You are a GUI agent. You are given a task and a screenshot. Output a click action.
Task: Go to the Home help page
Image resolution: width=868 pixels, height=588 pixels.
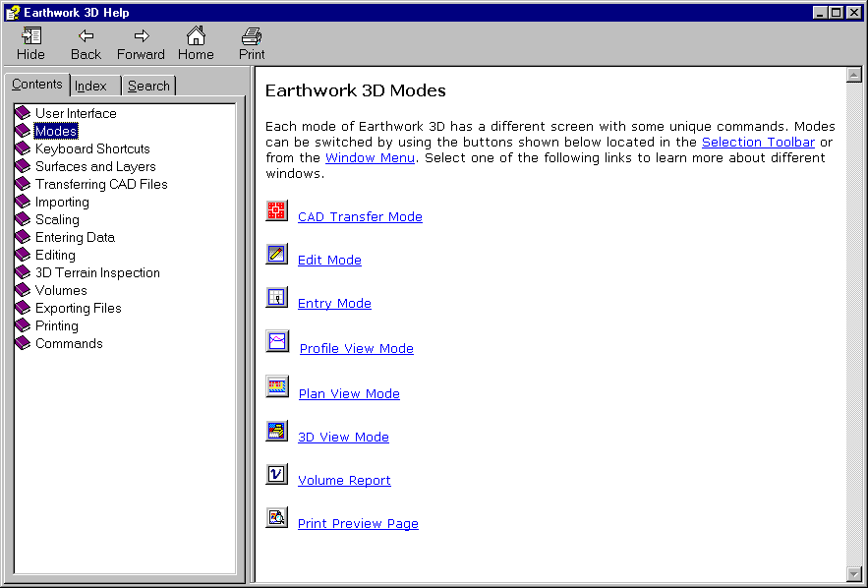196,43
